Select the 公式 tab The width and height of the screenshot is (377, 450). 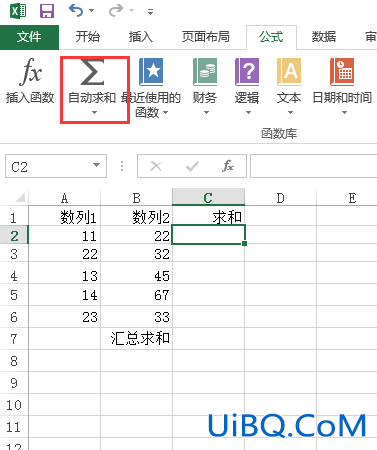click(x=271, y=37)
